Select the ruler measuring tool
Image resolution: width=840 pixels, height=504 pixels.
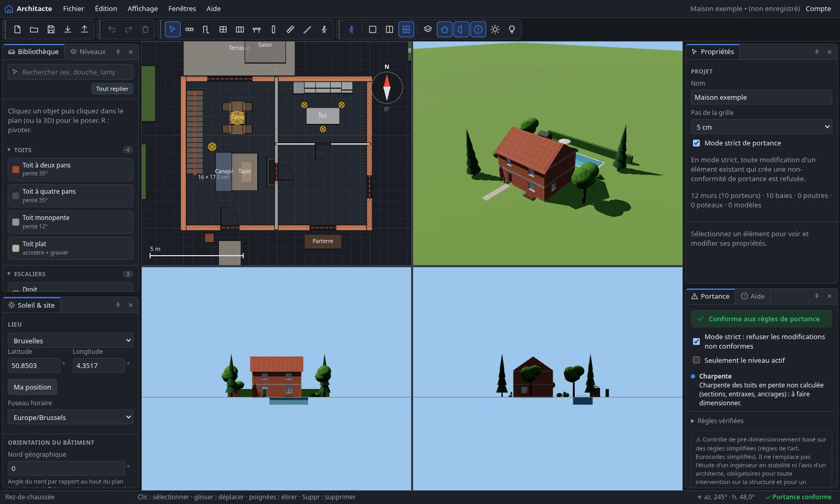290,29
